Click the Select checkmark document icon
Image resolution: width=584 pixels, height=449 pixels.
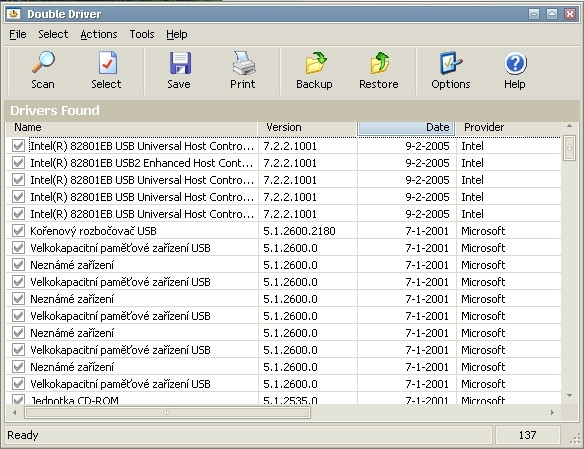point(107,63)
